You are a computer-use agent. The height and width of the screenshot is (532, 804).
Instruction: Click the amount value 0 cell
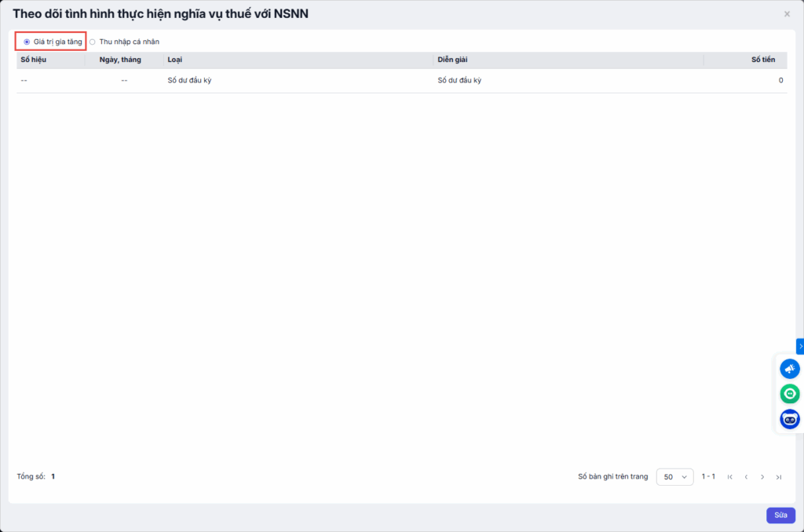point(780,81)
